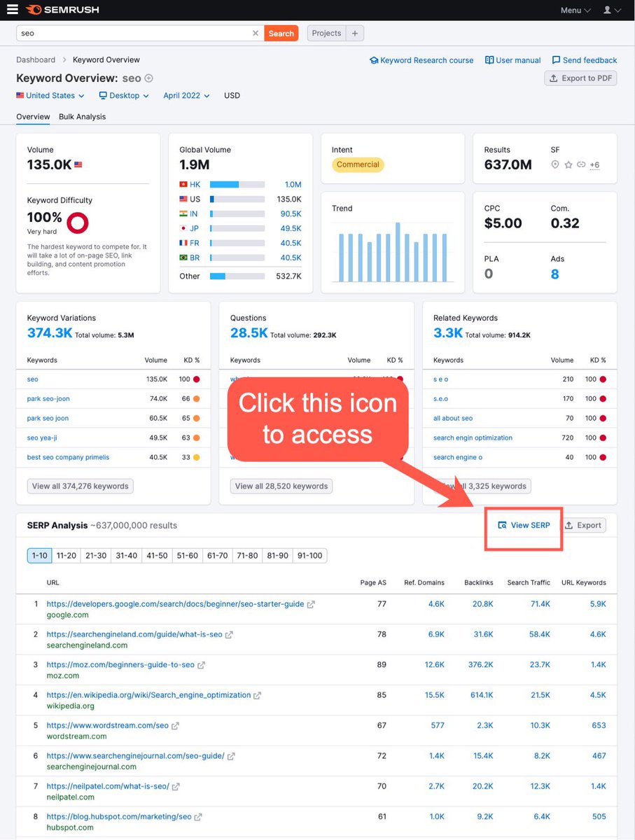Click Export to PDF
Viewport: 635px width, 840px height.
(x=580, y=78)
